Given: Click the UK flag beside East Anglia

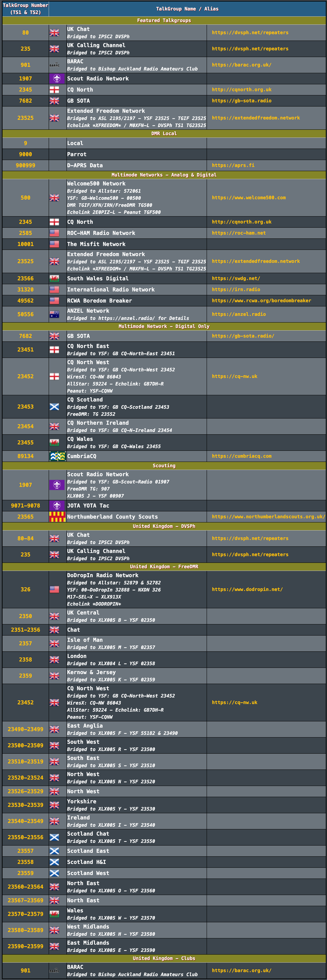Looking at the screenshot, I should click(54, 729).
